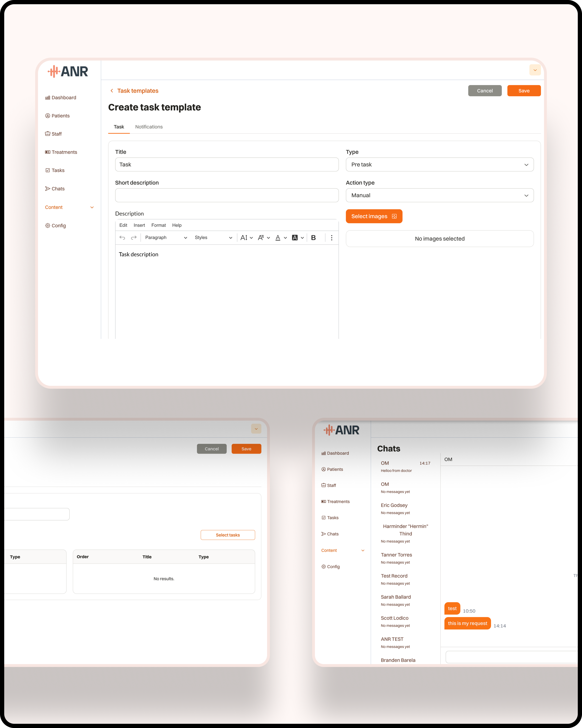Click the font size icon
Viewport: 582px width, 728px height.
244,238
